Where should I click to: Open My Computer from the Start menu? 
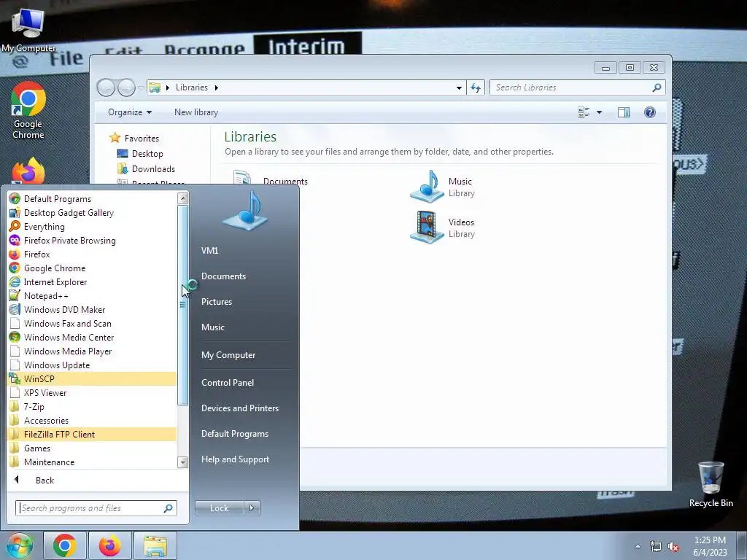[228, 355]
